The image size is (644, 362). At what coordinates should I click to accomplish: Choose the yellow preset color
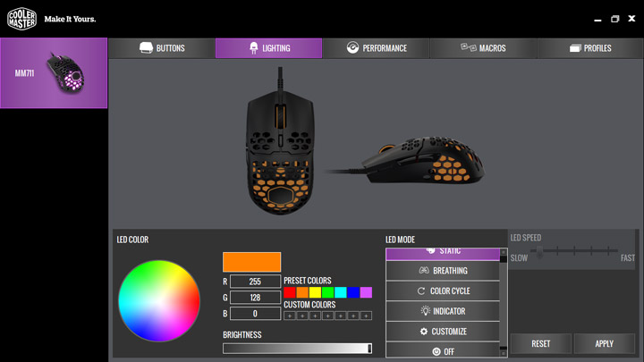tap(315, 292)
